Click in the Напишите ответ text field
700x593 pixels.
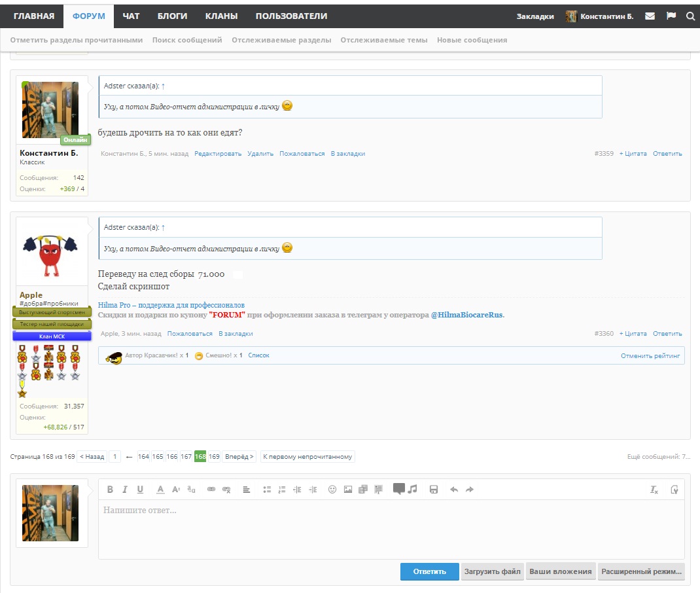(x=391, y=527)
